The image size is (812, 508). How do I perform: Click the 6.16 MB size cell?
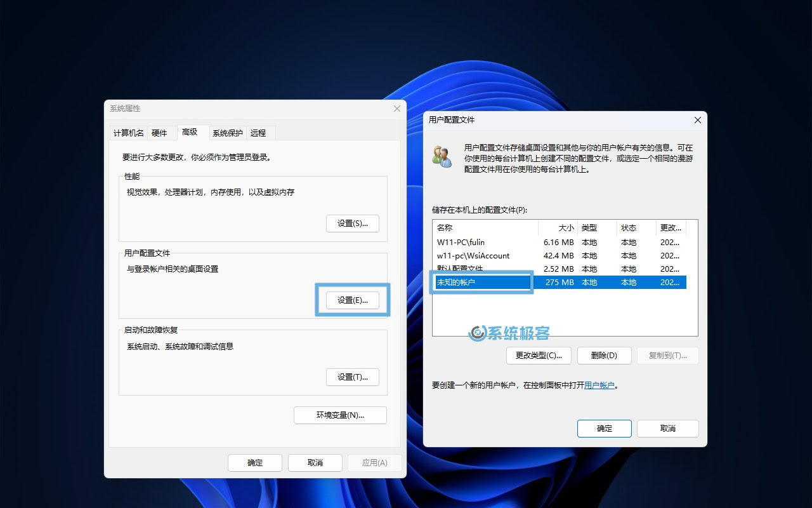click(x=558, y=242)
